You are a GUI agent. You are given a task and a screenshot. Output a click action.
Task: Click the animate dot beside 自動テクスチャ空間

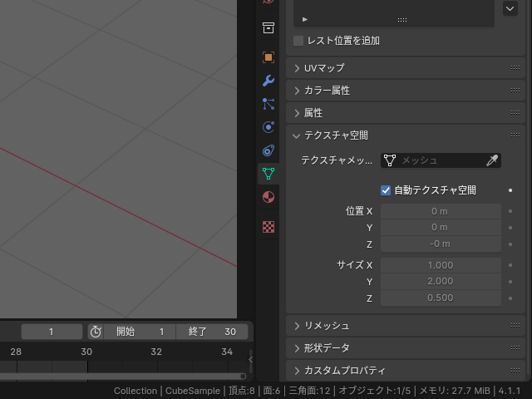(510, 190)
